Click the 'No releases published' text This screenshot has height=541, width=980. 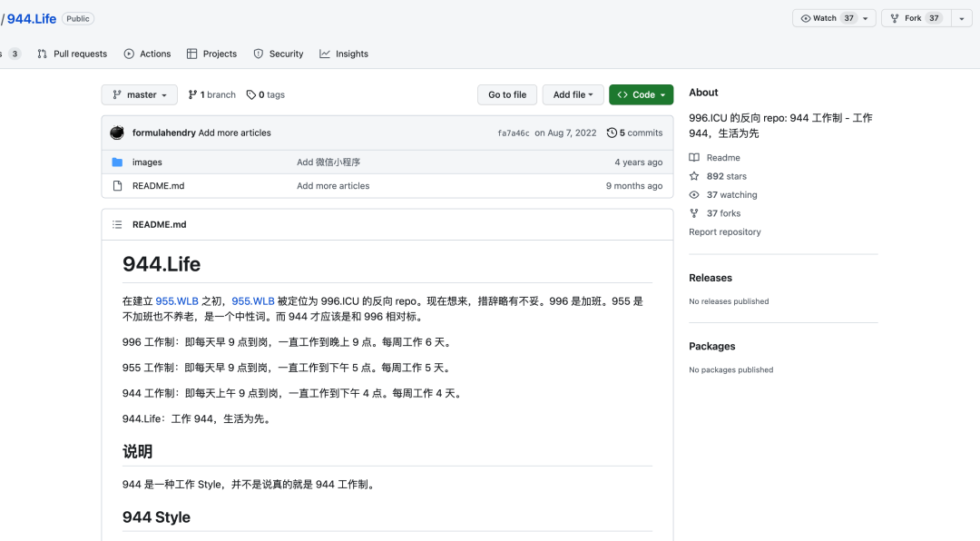pos(729,301)
